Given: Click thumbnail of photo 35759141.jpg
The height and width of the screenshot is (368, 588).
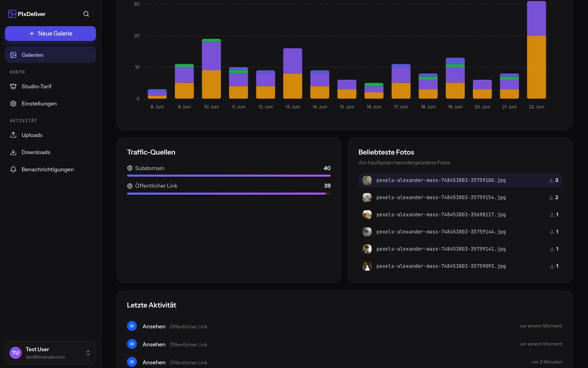Looking at the screenshot, I should pyautogui.click(x=367, y=249).
